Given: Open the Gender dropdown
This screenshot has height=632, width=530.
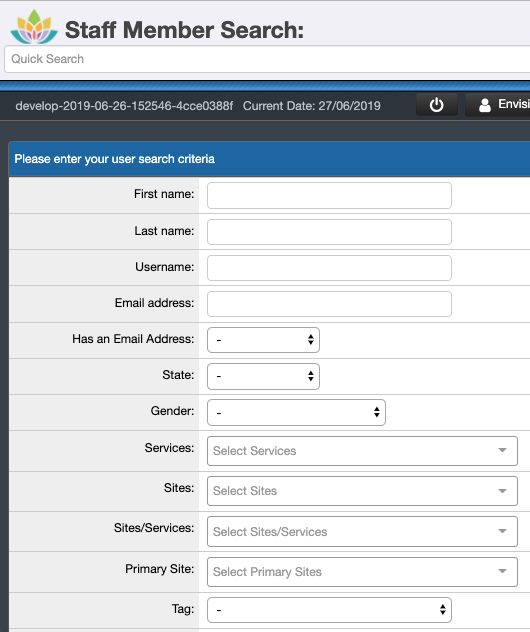Looking at the screenshot, I should tap(296, 412).
